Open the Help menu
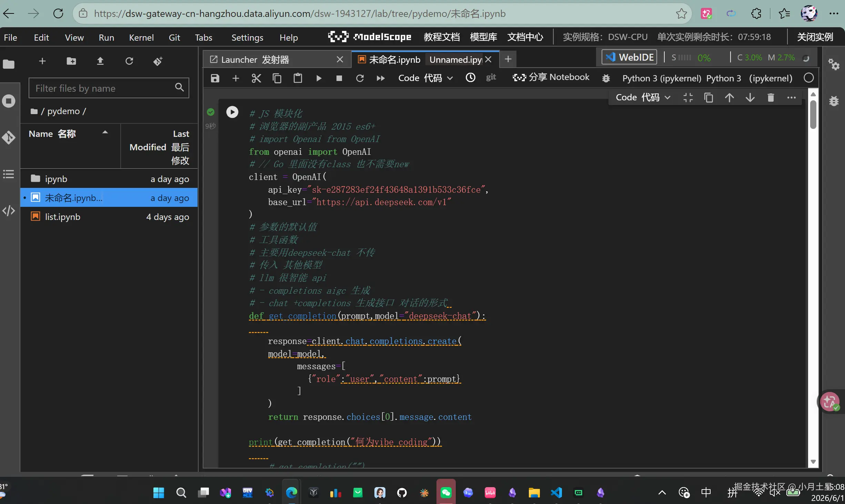The image size is (845, 504). point(289,37)
